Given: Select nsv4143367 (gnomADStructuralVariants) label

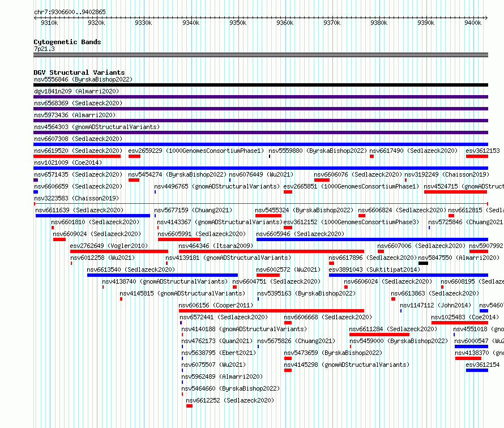Looking at the screenshot, I should pyautogui.click(x=220, y=222).
